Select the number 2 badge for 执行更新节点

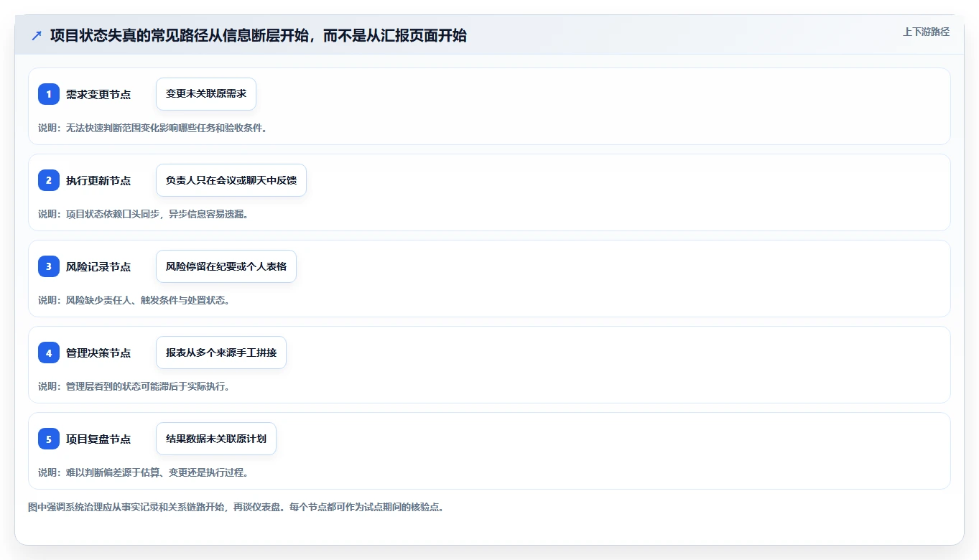coord(49,180)
